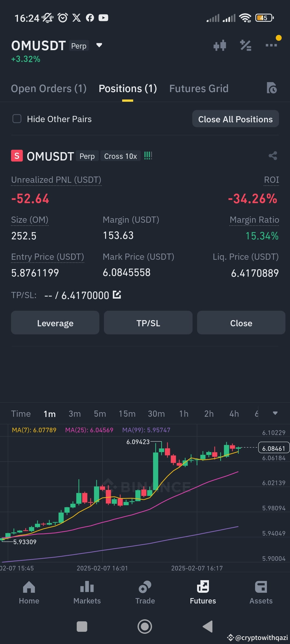Tap Android home circle button
The image size is (290, 644).
click(x=145, y=627)
